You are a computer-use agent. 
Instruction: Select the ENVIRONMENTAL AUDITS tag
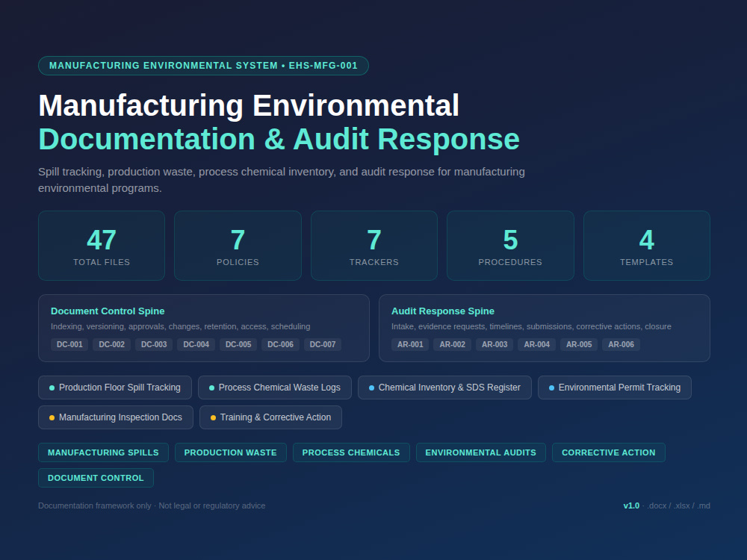(x=480, y=452)
